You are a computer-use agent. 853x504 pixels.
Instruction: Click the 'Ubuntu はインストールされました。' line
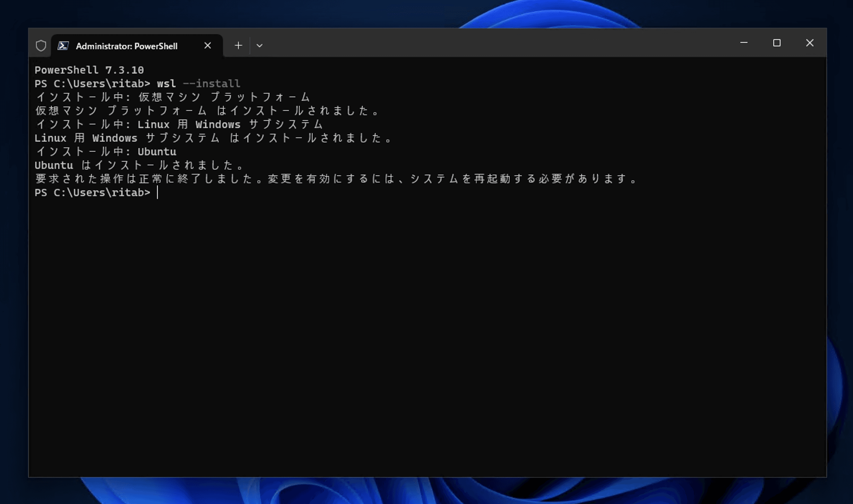[x=139, y=165]
